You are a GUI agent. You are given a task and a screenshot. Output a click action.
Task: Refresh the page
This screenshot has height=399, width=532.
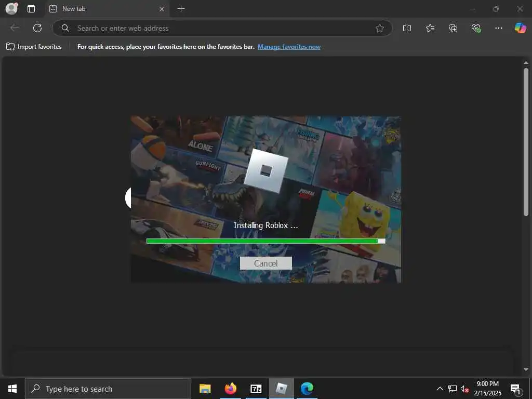pyautogui.click(x=37, y=28)
